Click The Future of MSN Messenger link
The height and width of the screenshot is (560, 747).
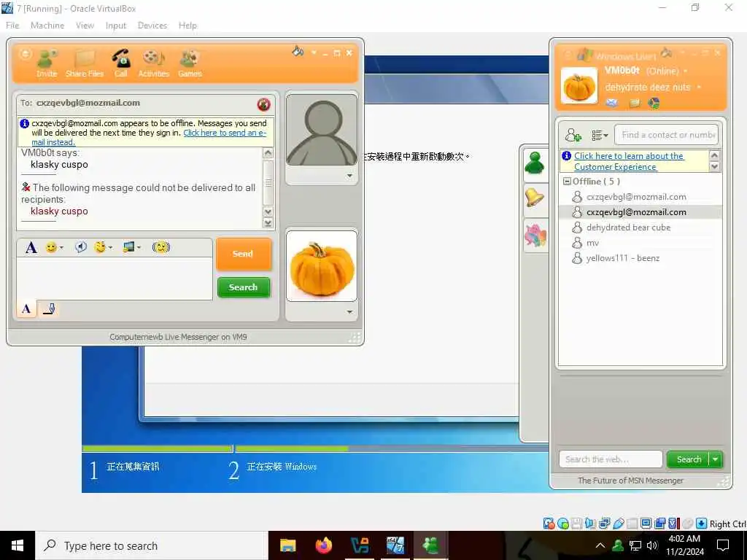tap(630, 481)
